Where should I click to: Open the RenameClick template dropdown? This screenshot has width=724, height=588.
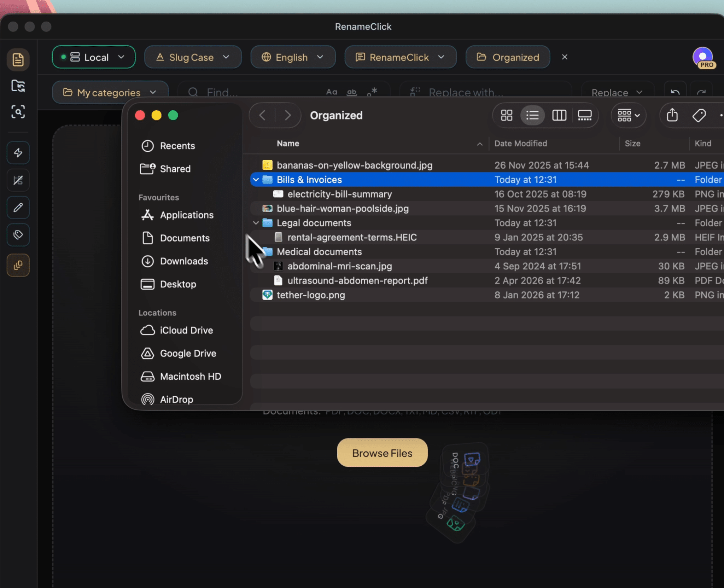(401, 57)
